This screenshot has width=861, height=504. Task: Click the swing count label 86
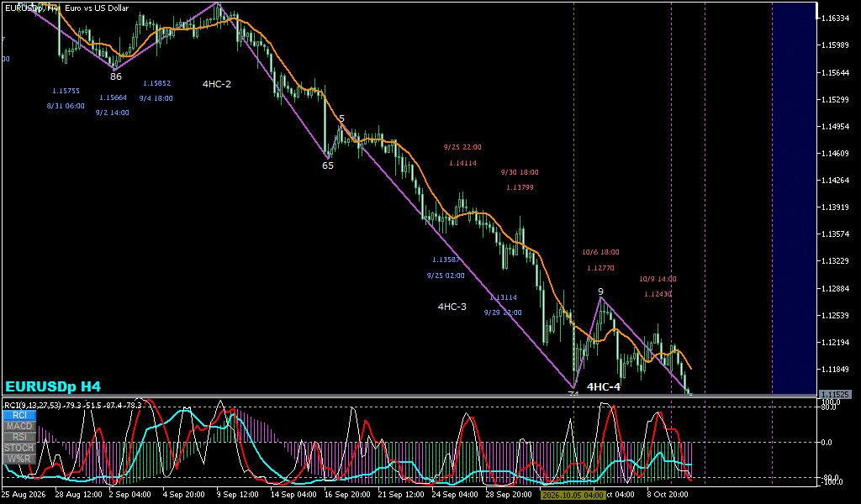click(x=116, y=76)
